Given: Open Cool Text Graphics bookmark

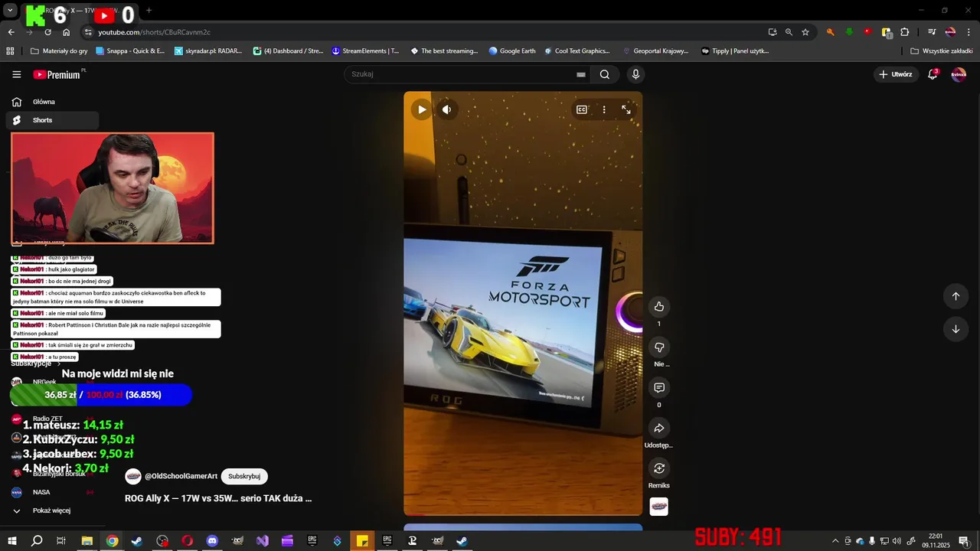Looking at the screenshot, I should 577,51.
